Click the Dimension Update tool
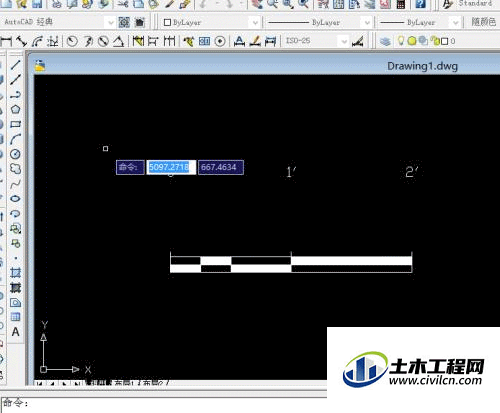The height and width of the screenshot is (413, 500). pos(270,41)
